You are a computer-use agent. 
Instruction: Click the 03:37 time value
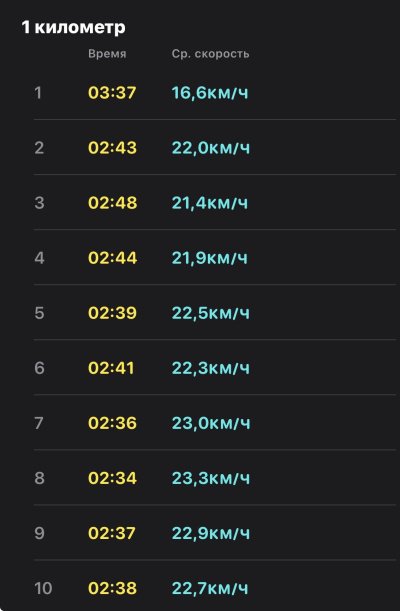112,93
